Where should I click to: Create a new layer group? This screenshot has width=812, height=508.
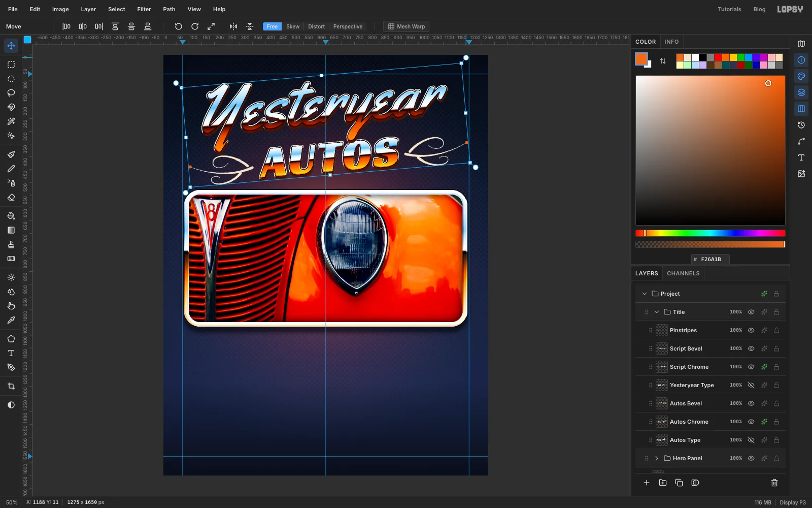(x=663, y=483)
